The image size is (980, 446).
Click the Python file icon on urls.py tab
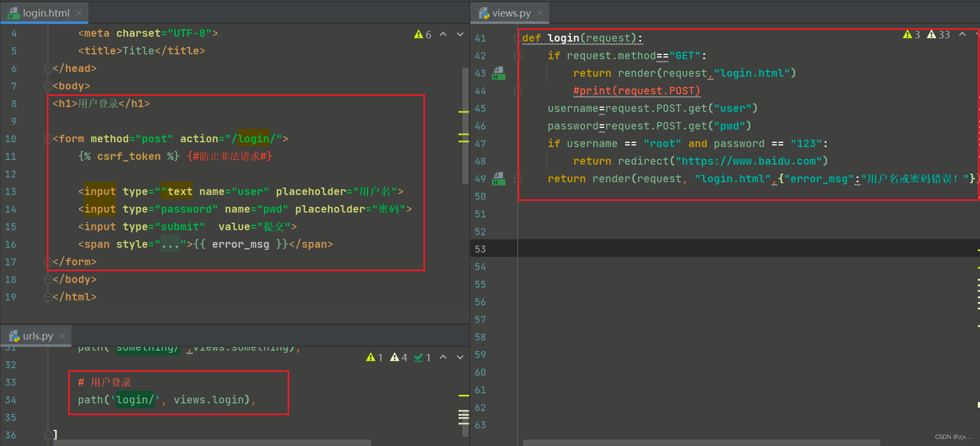[x=14, y=336]
